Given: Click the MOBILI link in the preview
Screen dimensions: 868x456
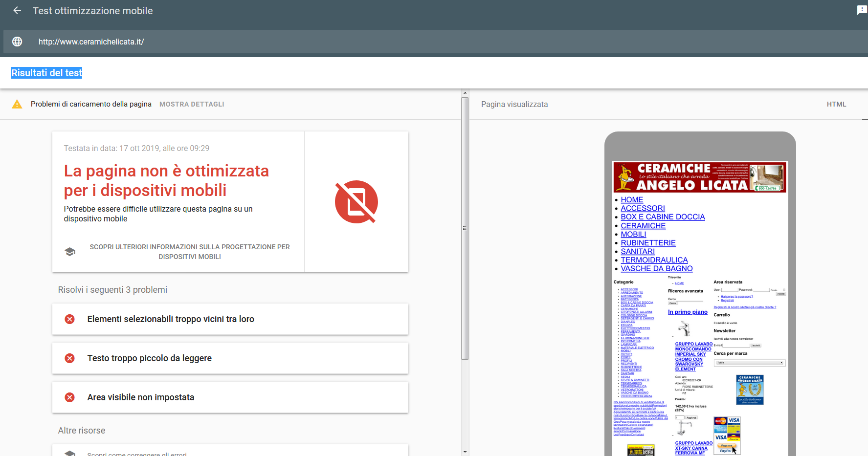Looking at the screenshot, I should [x=633, y=234].
